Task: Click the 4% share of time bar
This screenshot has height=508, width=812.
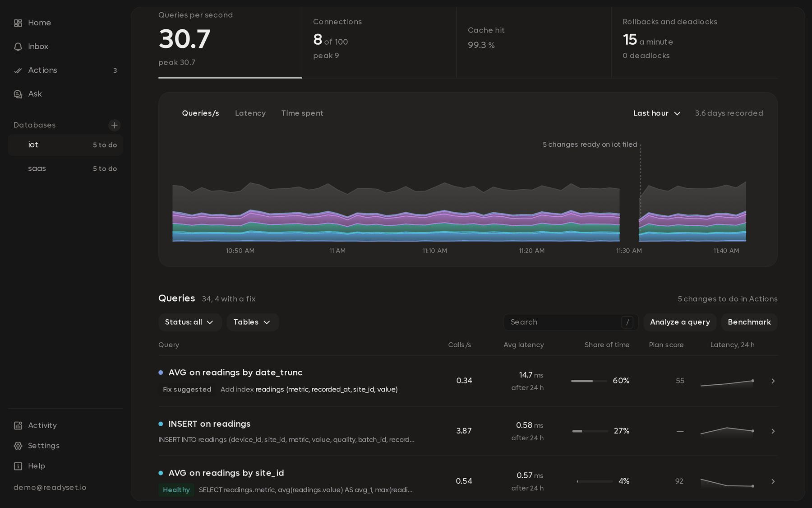Action: tap(595, 481)
